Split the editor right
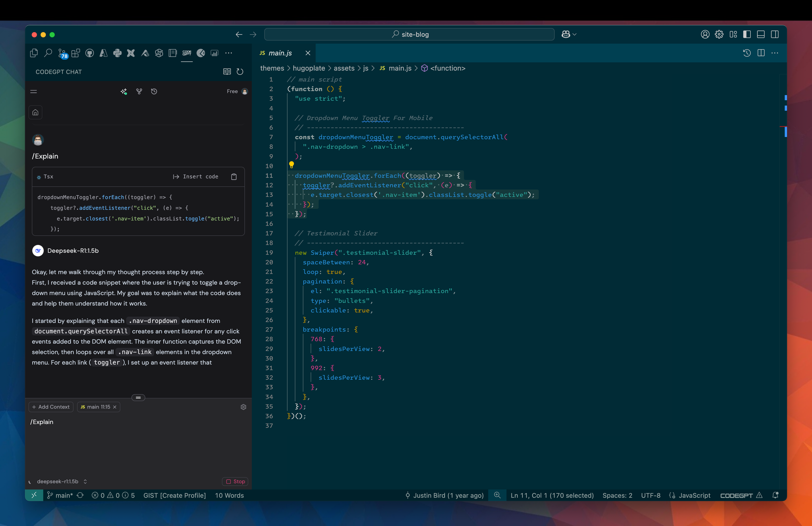 [x=761, y=53]
